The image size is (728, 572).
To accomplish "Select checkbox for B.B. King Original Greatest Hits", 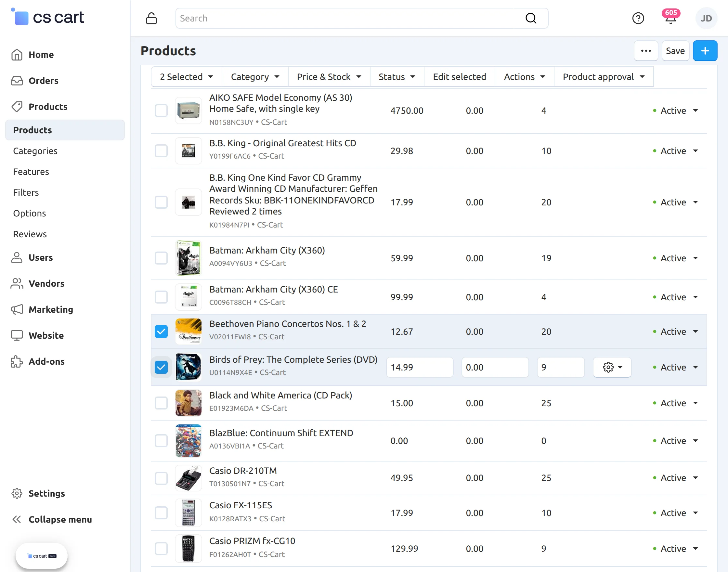I will point(161,151).
